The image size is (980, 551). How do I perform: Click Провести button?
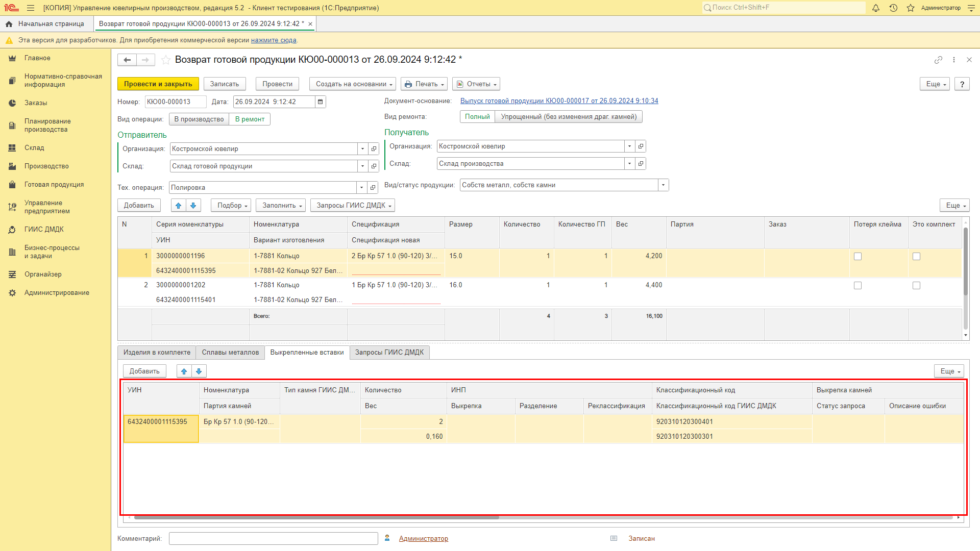click(x=278, y=84)
